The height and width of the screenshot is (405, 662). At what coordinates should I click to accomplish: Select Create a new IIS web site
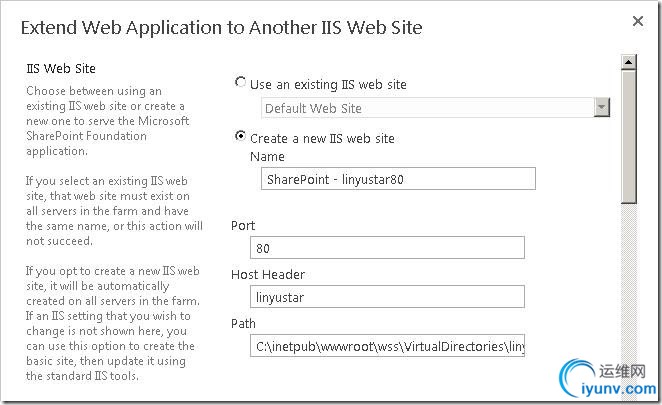pos(241,136)
